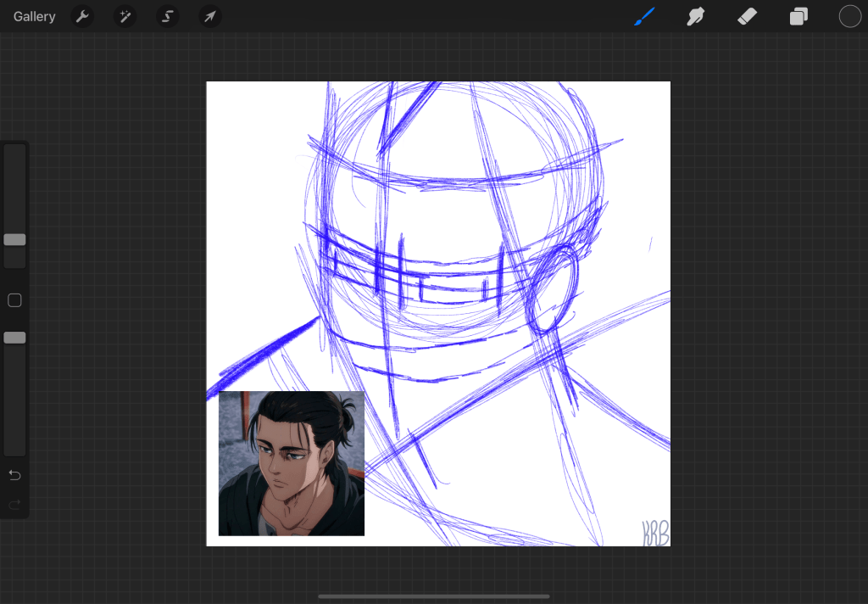Image resolution: width=868 pixels, height=604 pixels.
Task: Tap the redo arrow in the sidebar
Action: (x=14, y=506)
